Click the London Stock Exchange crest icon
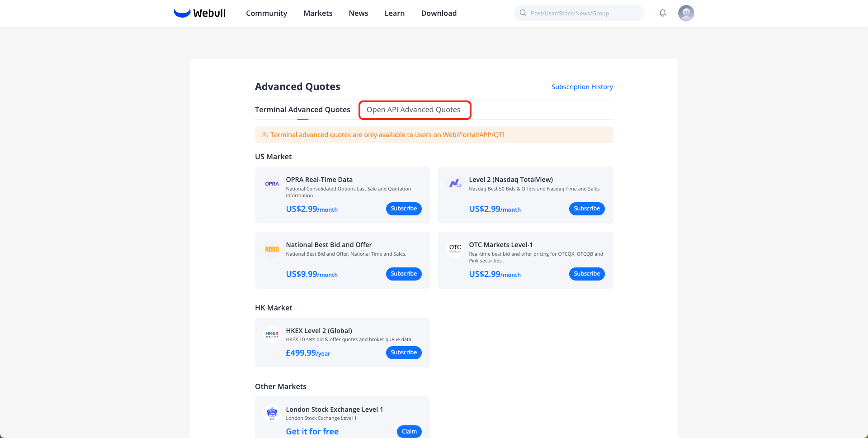Screen dimensions: 868x438 click(x=272, y=413)
